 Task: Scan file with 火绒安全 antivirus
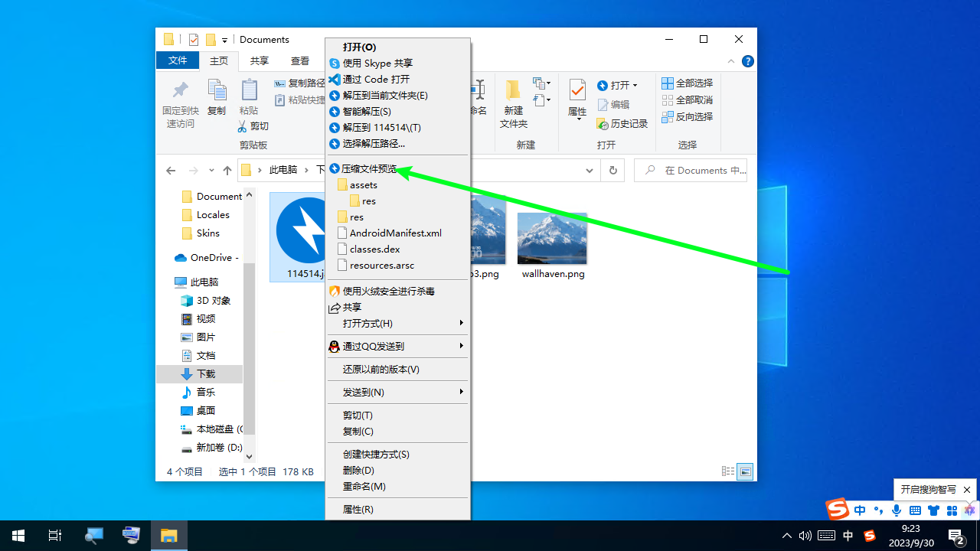point(388,292)
